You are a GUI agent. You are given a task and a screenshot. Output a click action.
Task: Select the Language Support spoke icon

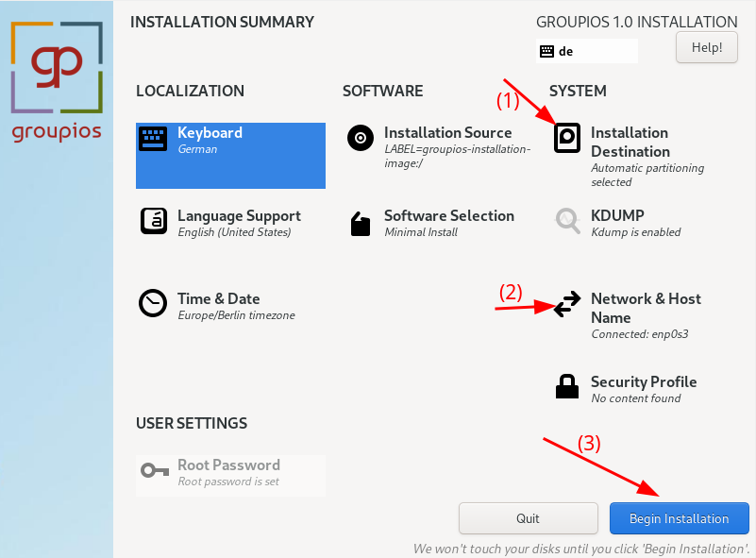click(153, 221)
